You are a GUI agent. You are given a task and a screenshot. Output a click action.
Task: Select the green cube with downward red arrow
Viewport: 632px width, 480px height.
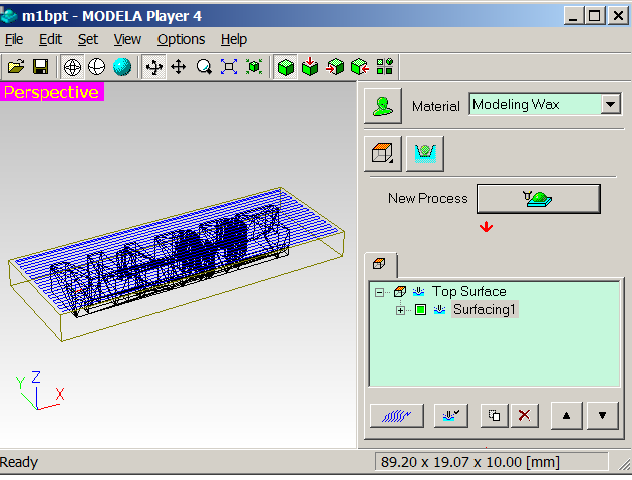(x=310, y=66)
